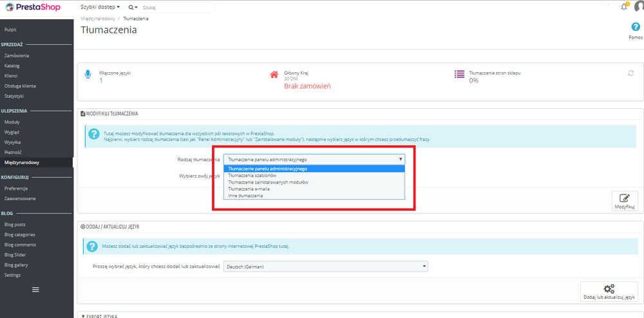
Task: Select Tłumaczenia e-maila option
Action: (314, 189)
